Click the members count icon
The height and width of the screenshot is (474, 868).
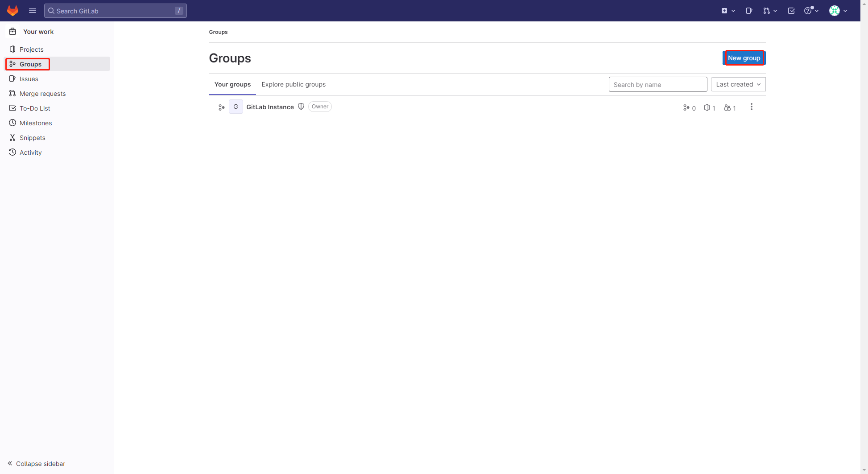click(x=727, y=107)
